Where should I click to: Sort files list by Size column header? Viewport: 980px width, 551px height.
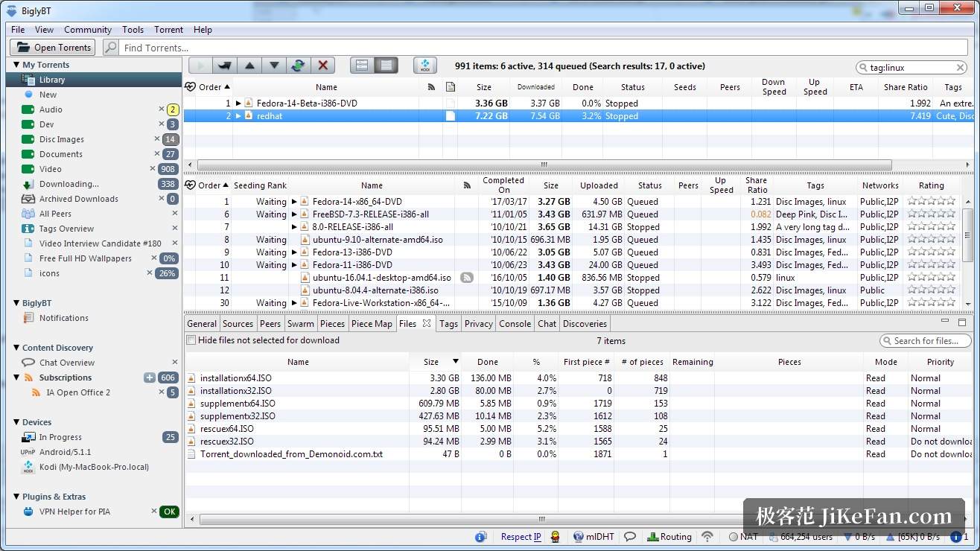[435, 362]
